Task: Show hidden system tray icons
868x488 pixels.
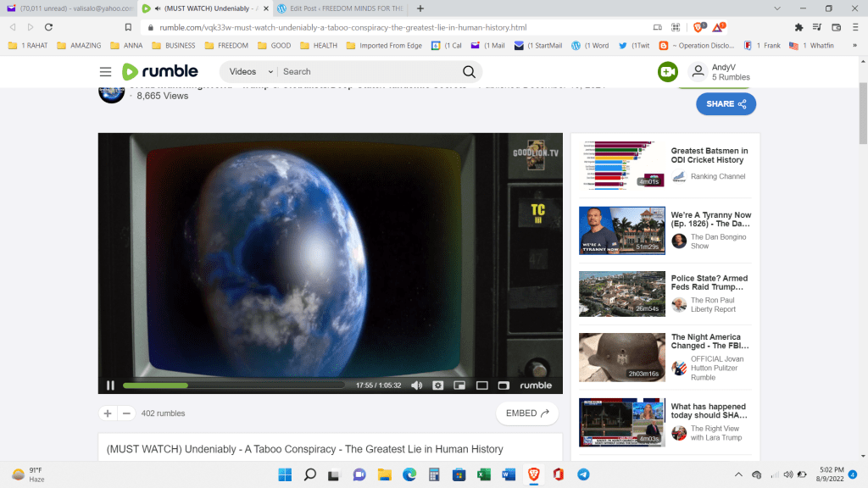Action: pos(737,474)
